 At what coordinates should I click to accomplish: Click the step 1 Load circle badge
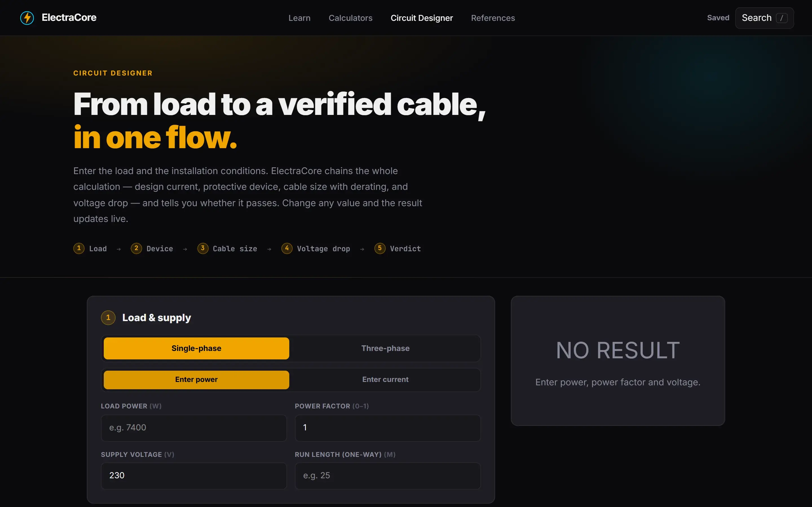click(x=79, y=248)
